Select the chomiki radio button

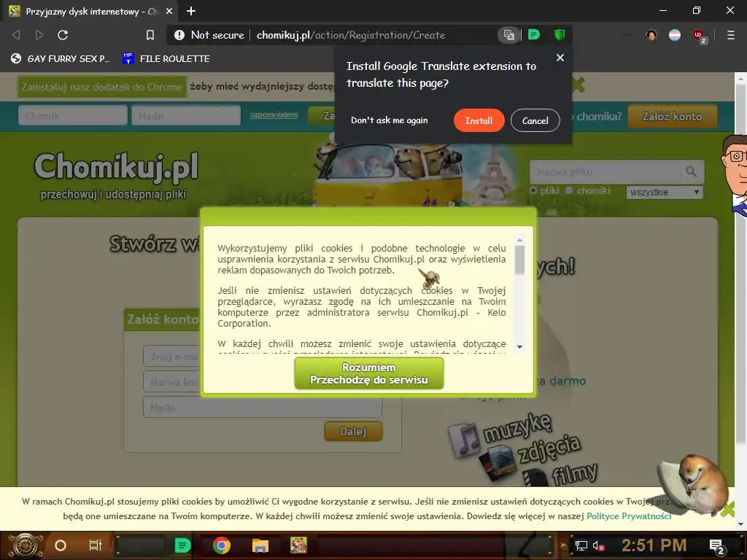569,191
